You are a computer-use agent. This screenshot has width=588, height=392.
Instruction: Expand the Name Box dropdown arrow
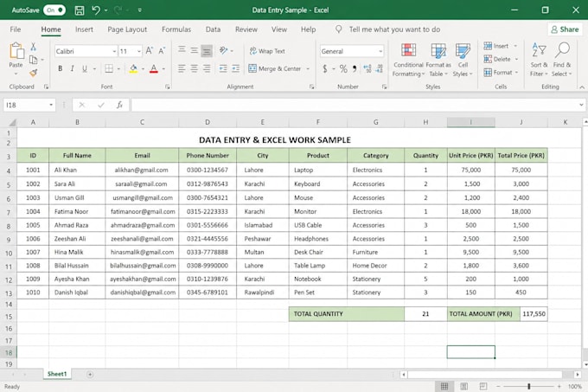point(51,105)
